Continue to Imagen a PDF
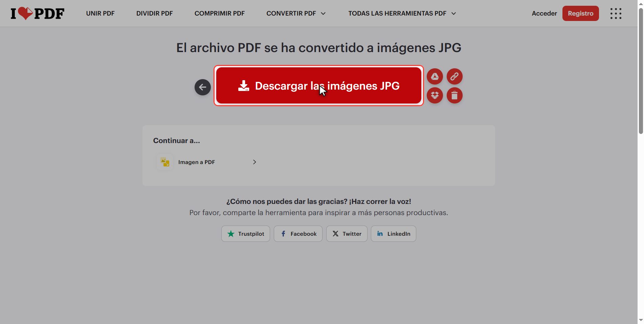This screenshot has width=644, height=324. [207, 162]
